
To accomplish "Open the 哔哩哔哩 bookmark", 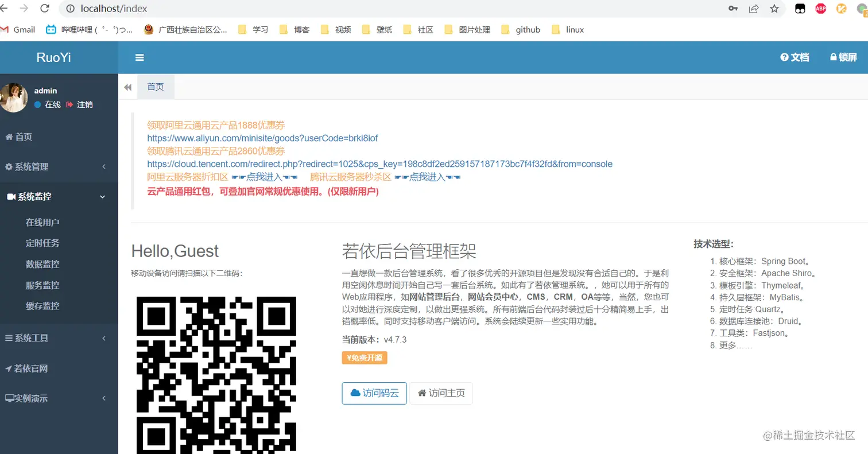I will [90, 30].
